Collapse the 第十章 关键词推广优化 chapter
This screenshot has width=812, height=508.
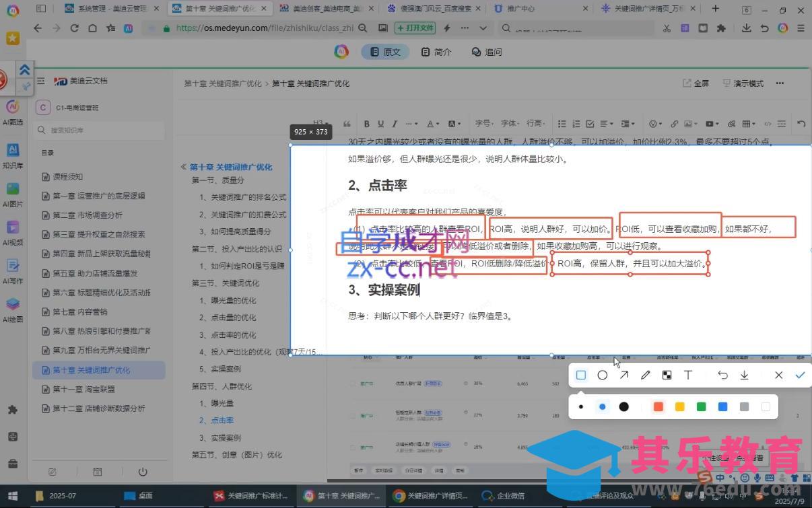coord(182,167)
